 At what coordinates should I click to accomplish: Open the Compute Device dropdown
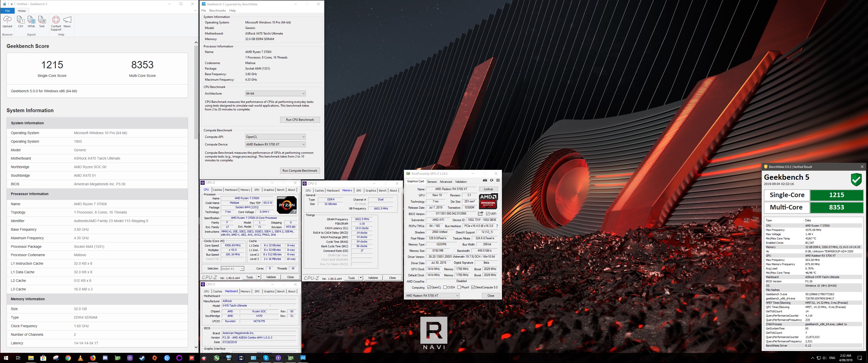(x=275, y=144)
